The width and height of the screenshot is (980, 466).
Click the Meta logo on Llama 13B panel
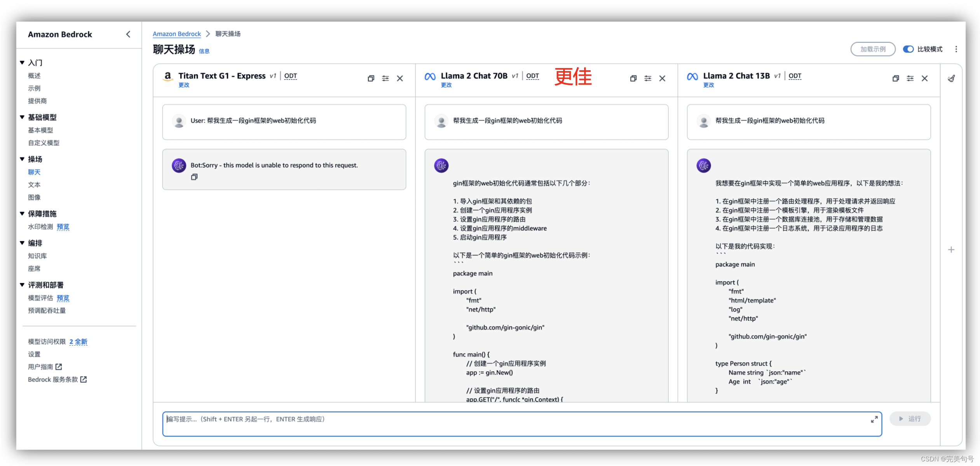click(692, 77)
